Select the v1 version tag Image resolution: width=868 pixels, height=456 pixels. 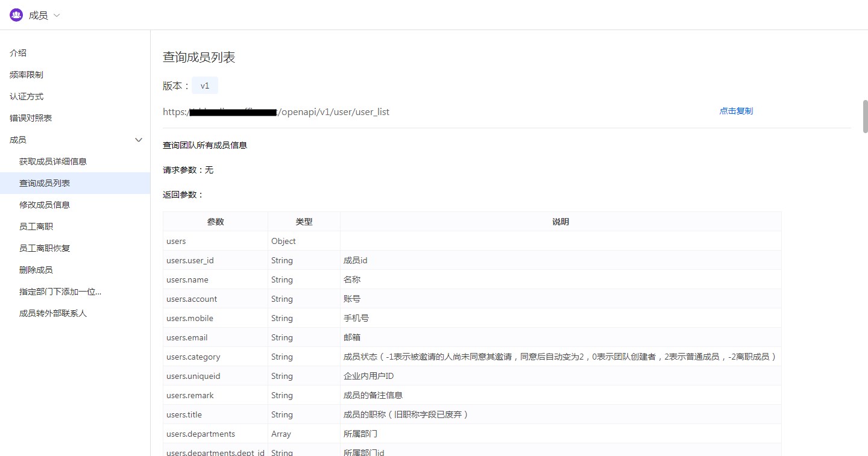coord(205,86)
